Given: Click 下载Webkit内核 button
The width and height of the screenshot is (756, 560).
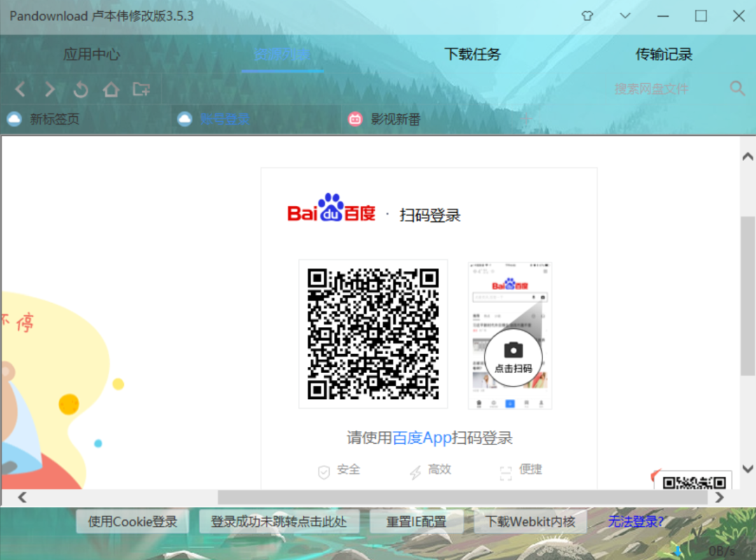Looking at the screenshot, I should click(530, 521).
